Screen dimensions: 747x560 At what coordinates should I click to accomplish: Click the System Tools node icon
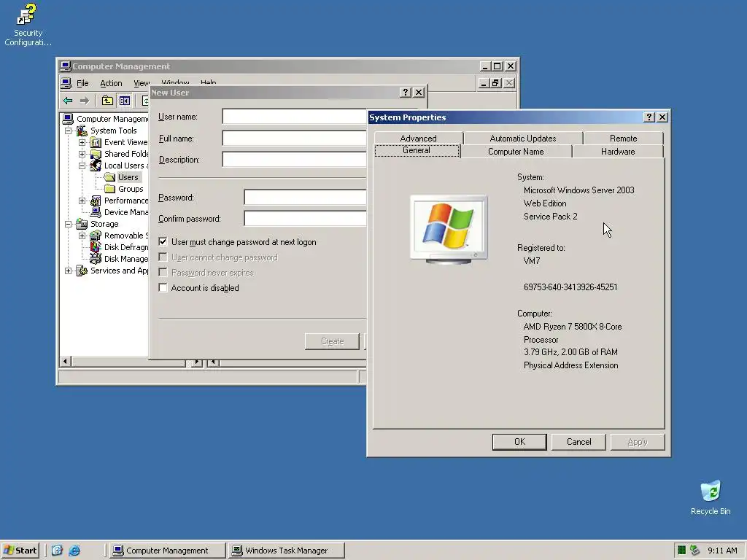coord(82,131)
